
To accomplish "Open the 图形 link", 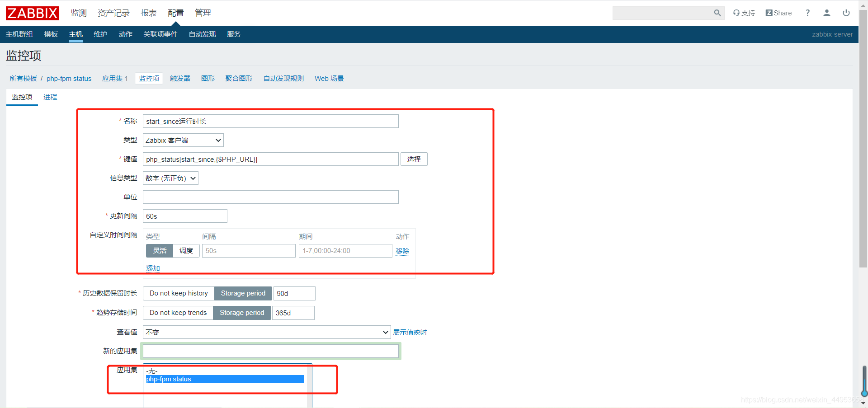I will pyautogui.click(x=208, y=79).
